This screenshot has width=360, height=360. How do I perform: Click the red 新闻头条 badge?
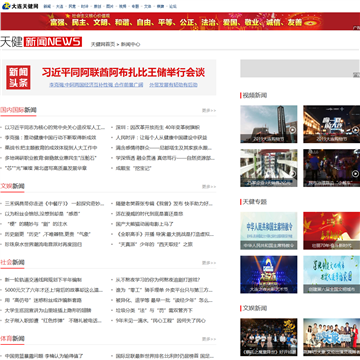coord(18,77)
